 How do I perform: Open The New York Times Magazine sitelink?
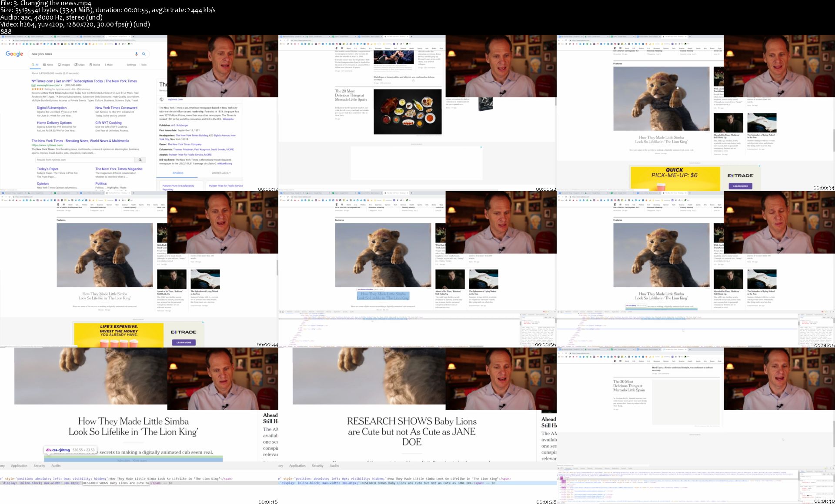pyautogui.click(x=119, y=169)
